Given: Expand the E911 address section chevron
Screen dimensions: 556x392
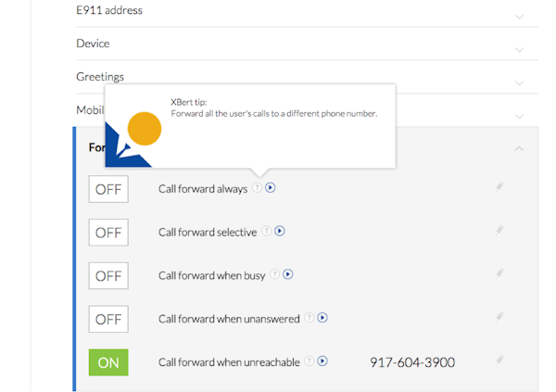Looking at the screenshot, I should [519, 17].
